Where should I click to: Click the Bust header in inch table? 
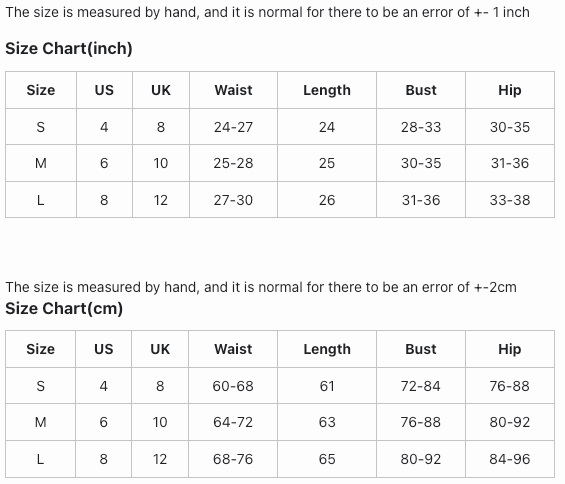point(421,90)
